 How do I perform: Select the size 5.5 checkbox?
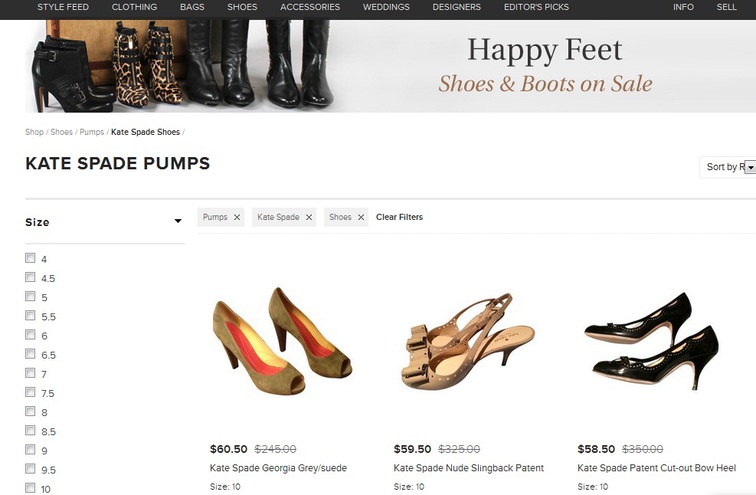point(30,315)
